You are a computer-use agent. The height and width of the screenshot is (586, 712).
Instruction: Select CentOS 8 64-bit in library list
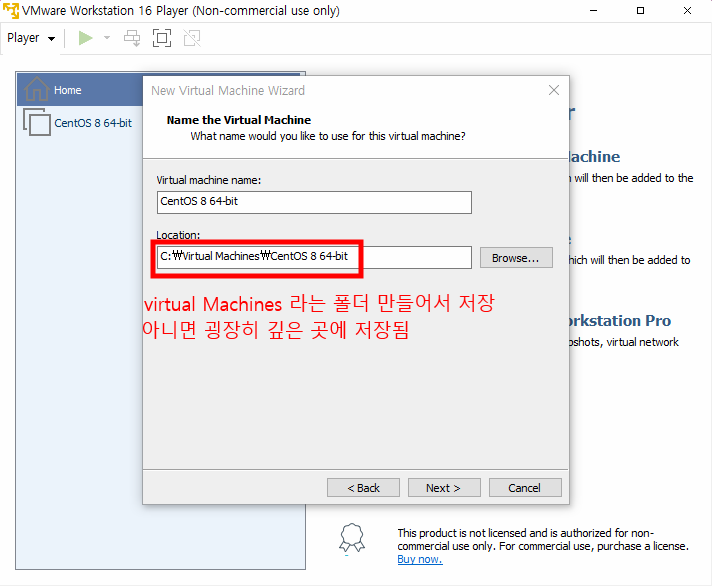93,123
